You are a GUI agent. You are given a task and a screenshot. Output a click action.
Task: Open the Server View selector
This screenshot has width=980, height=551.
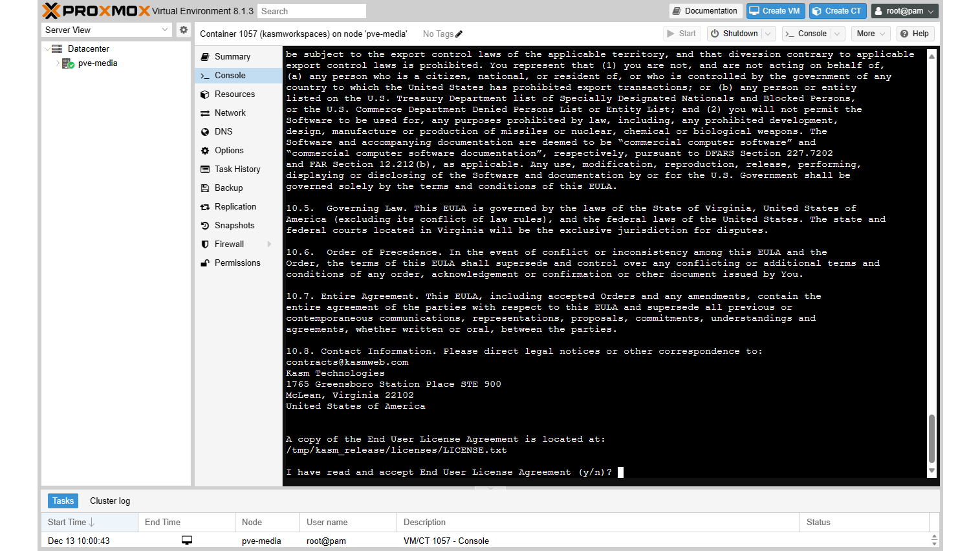coord(106,29)
